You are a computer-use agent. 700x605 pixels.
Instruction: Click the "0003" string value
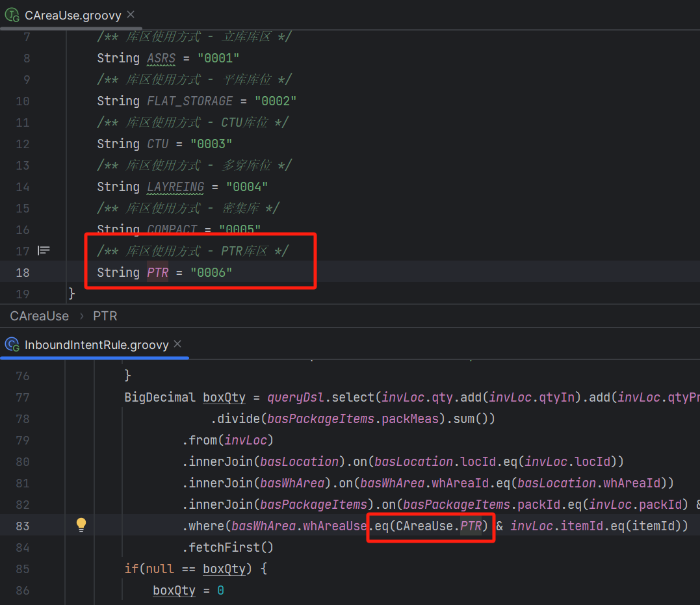click(211, 144)
